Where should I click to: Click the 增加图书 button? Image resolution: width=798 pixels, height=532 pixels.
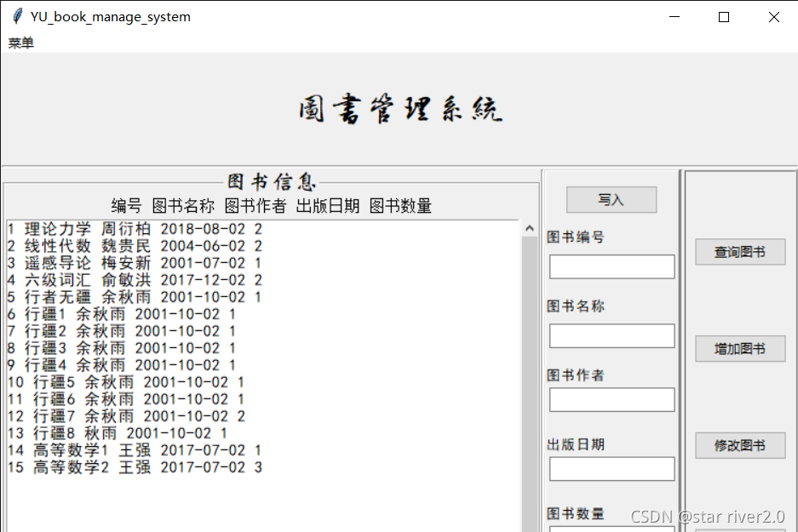pyautogui.click(x=739, y=348)
